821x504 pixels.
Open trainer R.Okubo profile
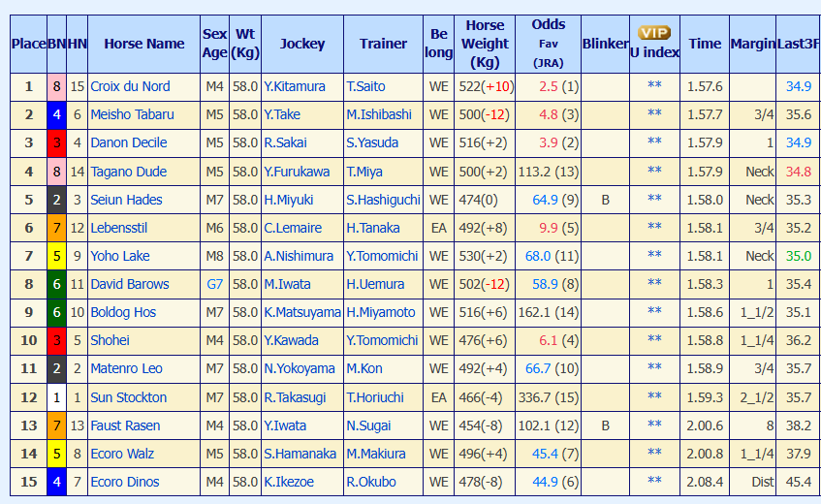370,482
